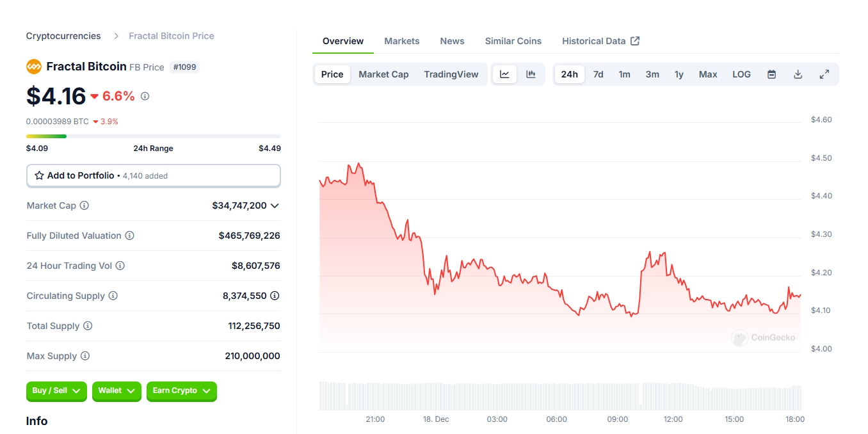Switch timeframe to 7d
Image resolution: width=868 pixels, height=434 pixels.
[x=598, y=74]
